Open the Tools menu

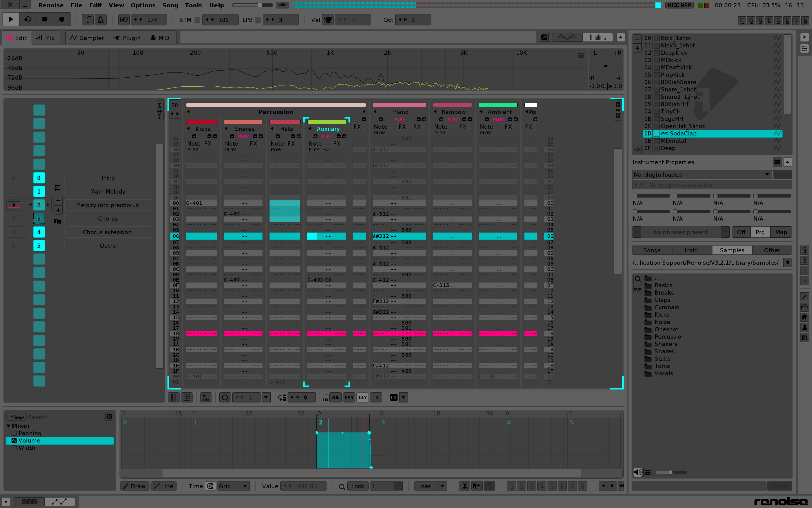pos(194,5)
